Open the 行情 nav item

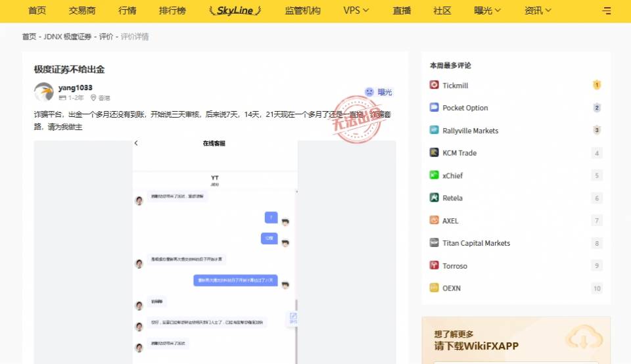pos(127,11)
